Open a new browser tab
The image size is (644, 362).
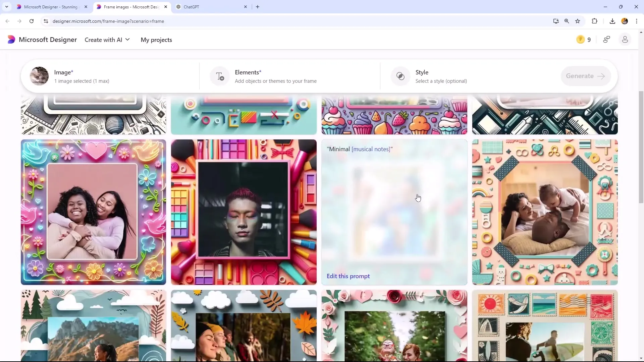(258, 7)
